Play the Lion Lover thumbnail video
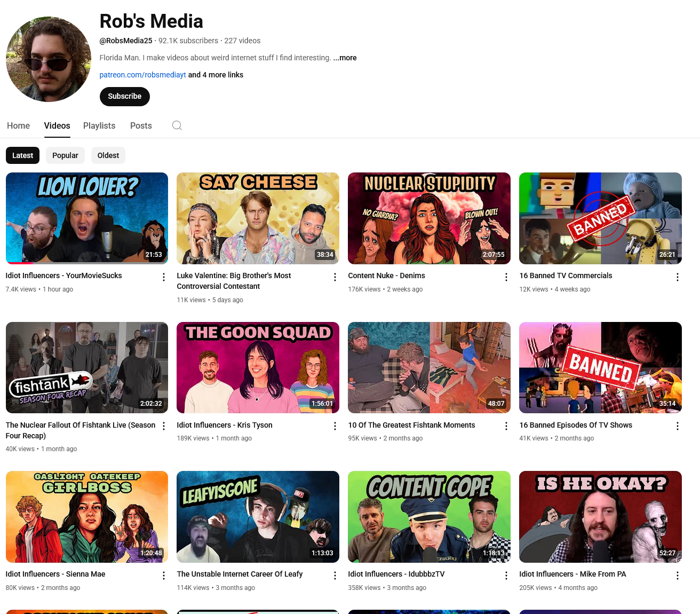 [87, 218]
